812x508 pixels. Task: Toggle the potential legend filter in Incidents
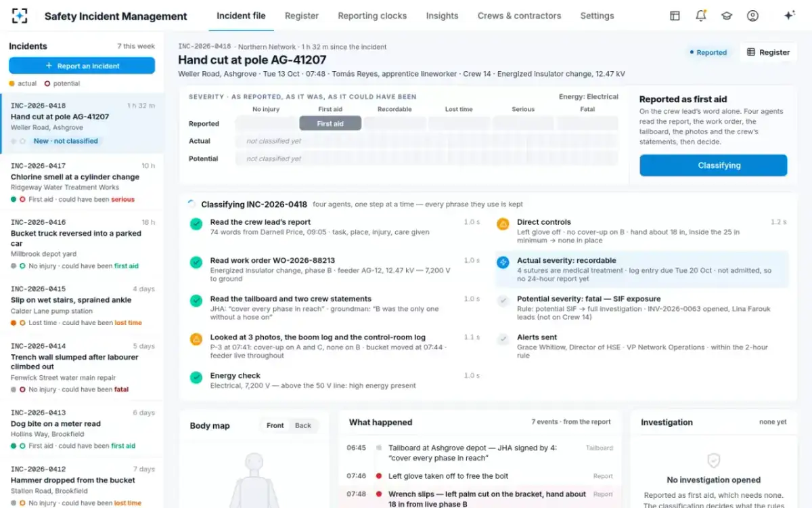[x=62, y=83]
